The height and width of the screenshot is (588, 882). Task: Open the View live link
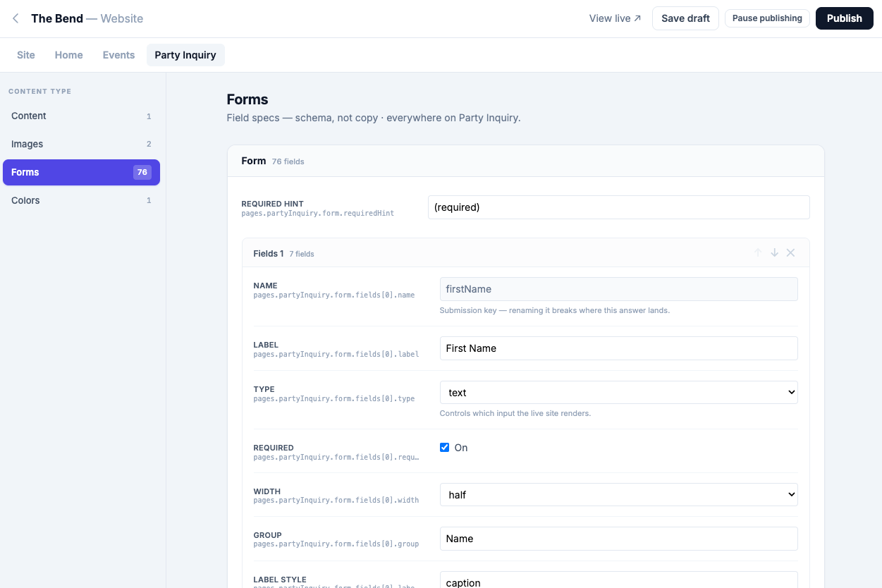615,18
